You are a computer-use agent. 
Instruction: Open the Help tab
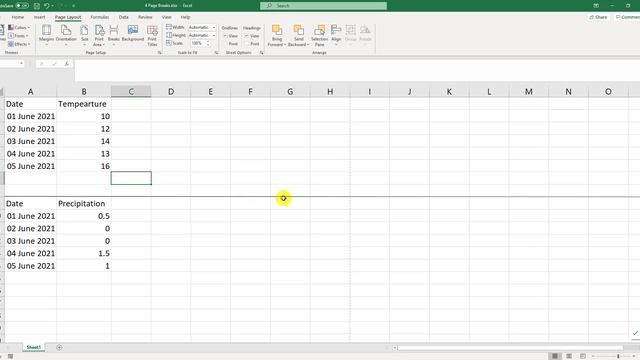(185, 17)
